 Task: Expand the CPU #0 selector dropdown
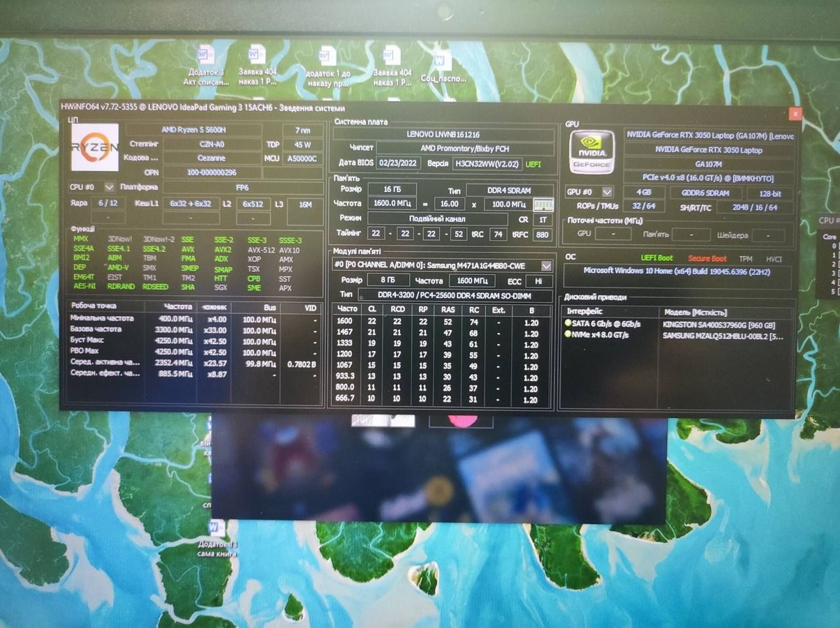point(109,187)
